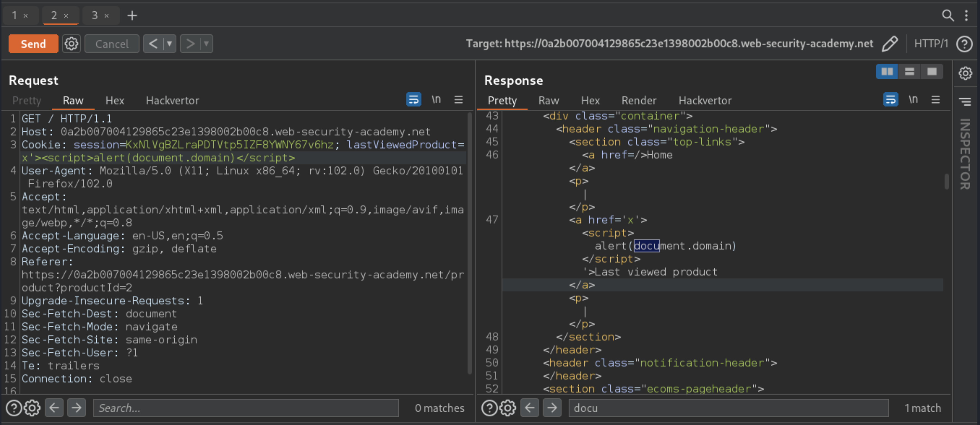Viewport: 980px width, 425px height.
Task: Click the Host header line
Action: (x=226, y=132)
